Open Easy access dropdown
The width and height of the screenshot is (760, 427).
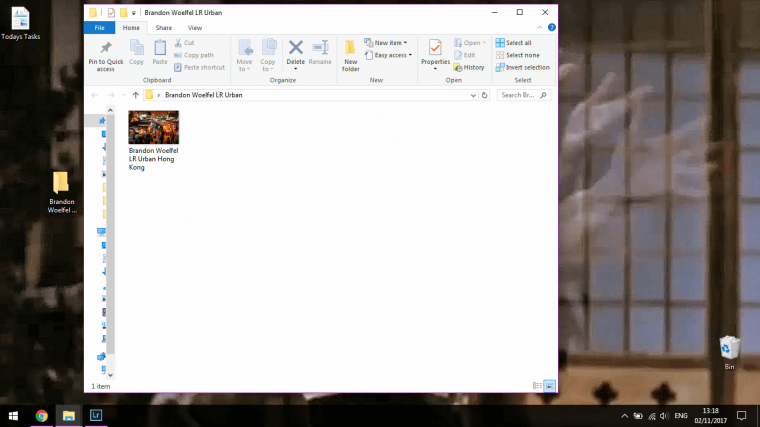[388, 55]
